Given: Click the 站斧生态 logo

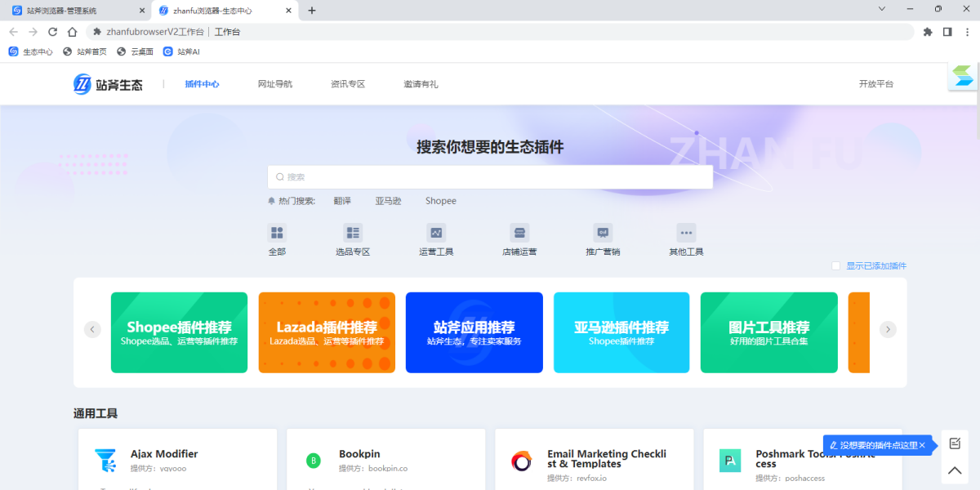Looking at the screenshot, I should pos(110,84).
